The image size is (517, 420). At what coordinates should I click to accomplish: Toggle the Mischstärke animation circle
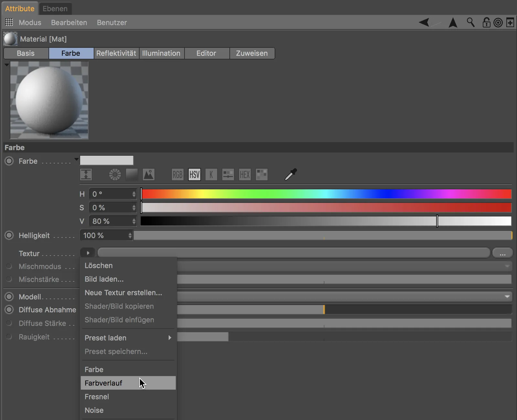pos(9,279)
